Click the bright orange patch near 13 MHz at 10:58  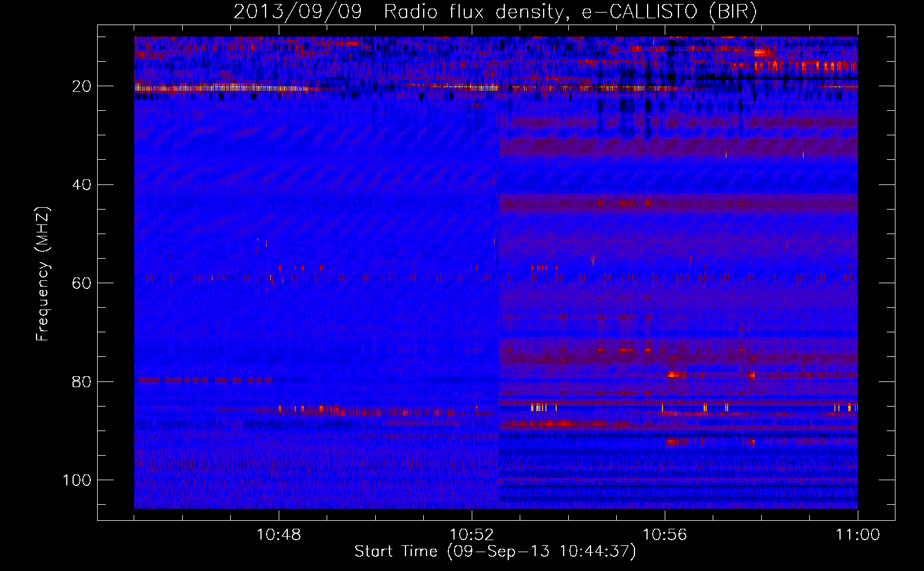coord(763,53)
